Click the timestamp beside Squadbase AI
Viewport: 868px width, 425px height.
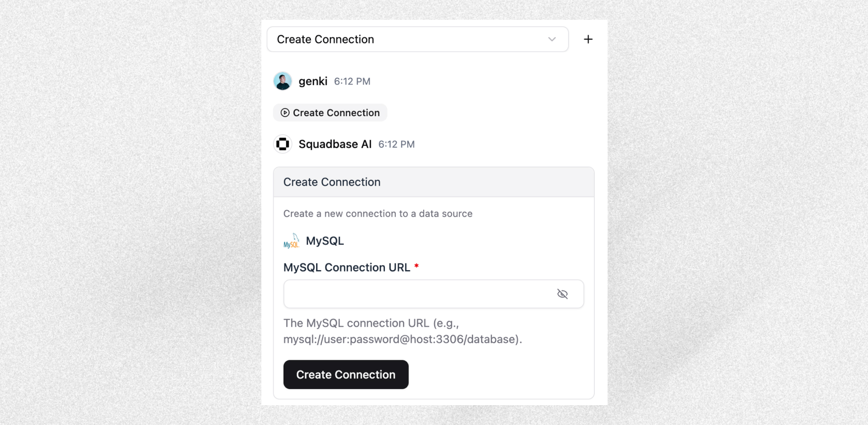tap(397, 144)
